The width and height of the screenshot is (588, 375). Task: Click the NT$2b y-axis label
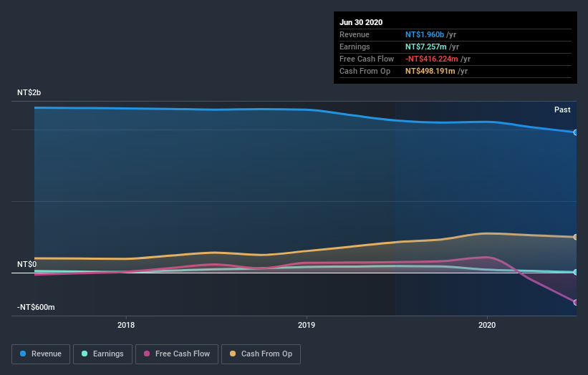(29, 92)
